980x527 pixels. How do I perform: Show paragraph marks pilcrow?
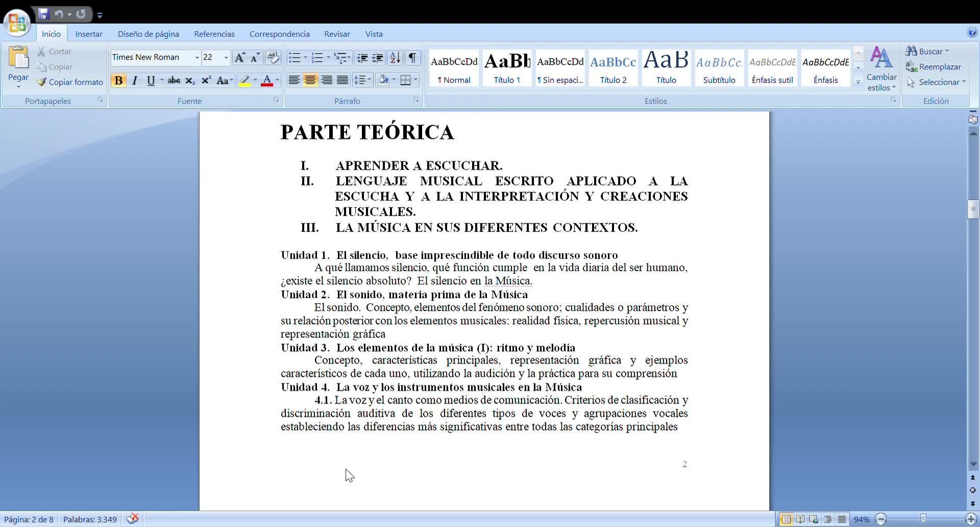click(x=412, y=57)
